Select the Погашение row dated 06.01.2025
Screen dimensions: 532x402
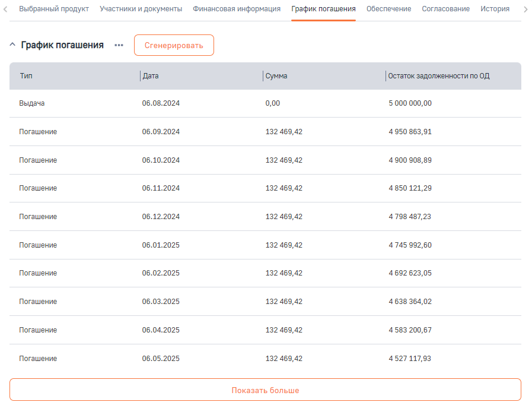[x=265, y=245]
